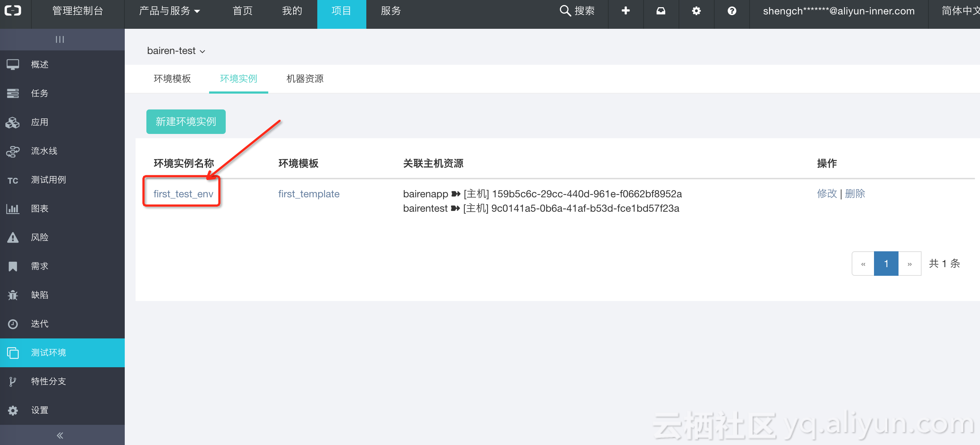Open 特性分支 branch item in sidebar
The width and height of the screenshot is (980, 445).
pos(48,381)
